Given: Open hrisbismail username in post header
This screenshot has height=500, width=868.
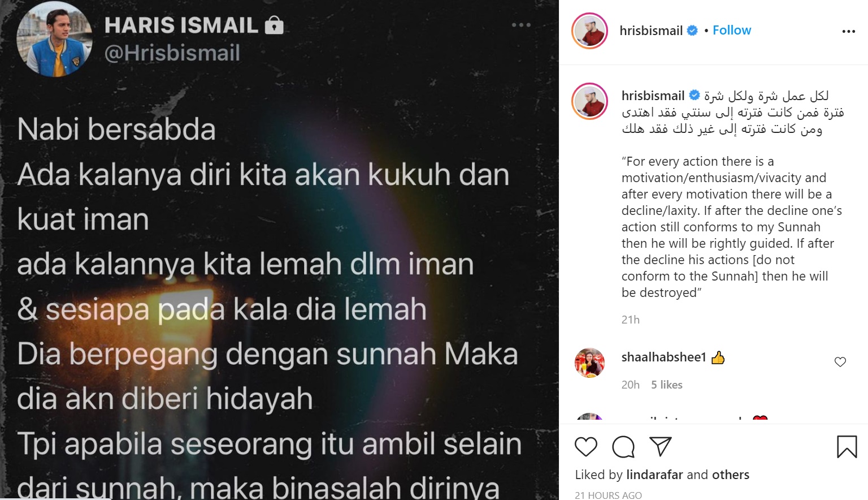Looking at the screenshot, I should pos(651,31).
